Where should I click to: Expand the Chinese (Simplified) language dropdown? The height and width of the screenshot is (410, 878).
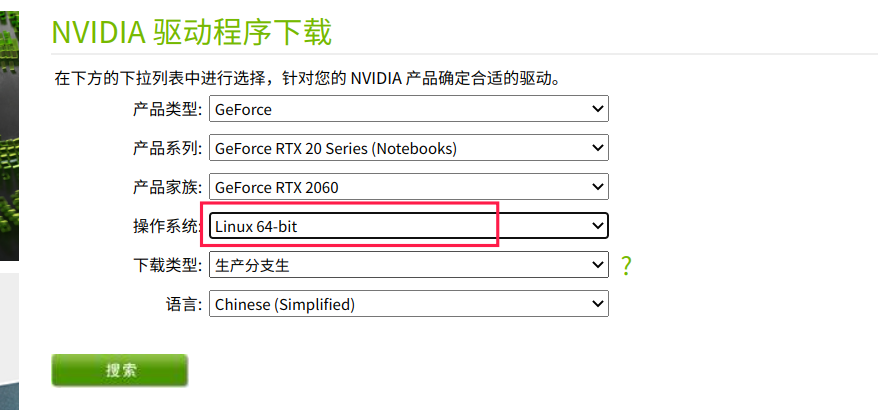click(x=408, y=304)
